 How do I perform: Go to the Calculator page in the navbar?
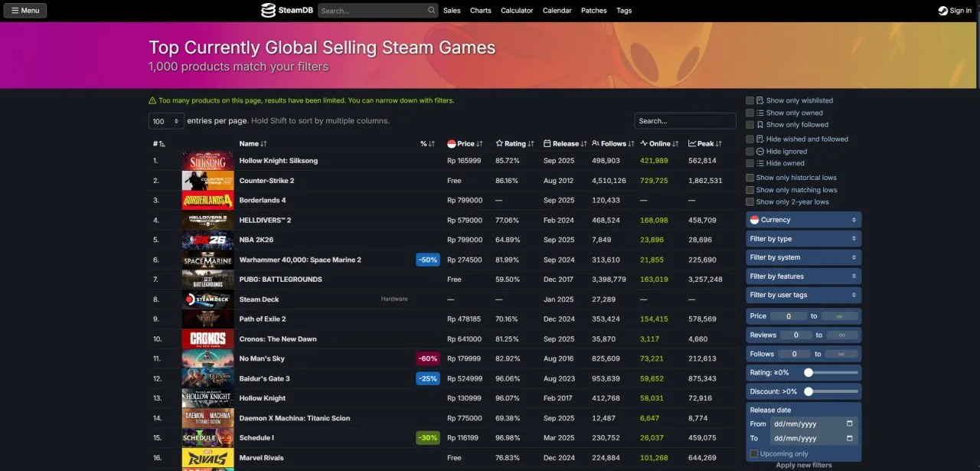pyautogui.click(x=517, y=10)
